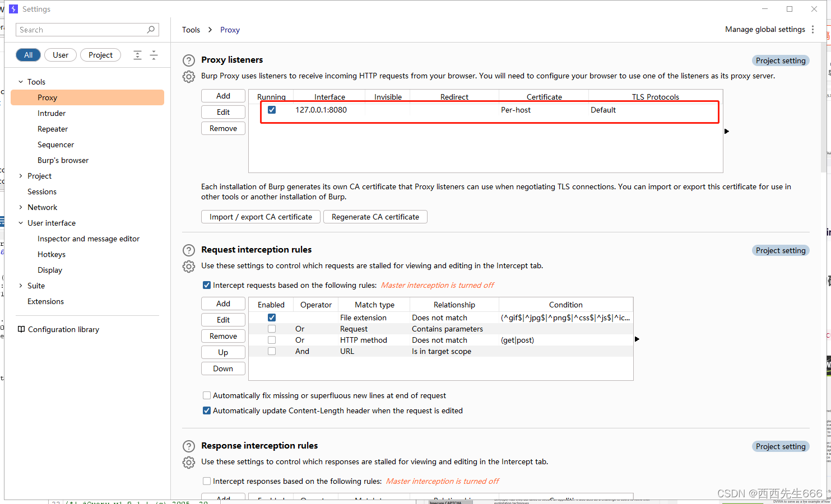Viewport: 831px width, 504px height.
Task: Open Extensions settings
Action: tap(46, 301)
